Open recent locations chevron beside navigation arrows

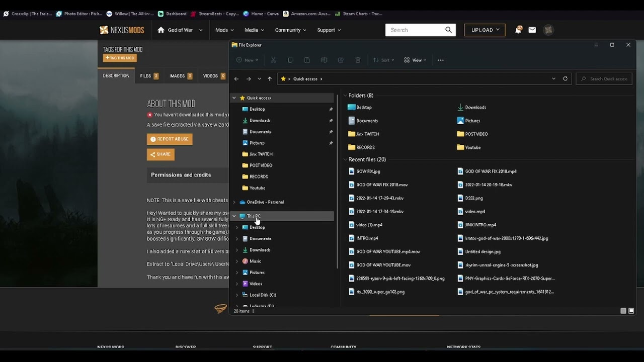(259, 79)
